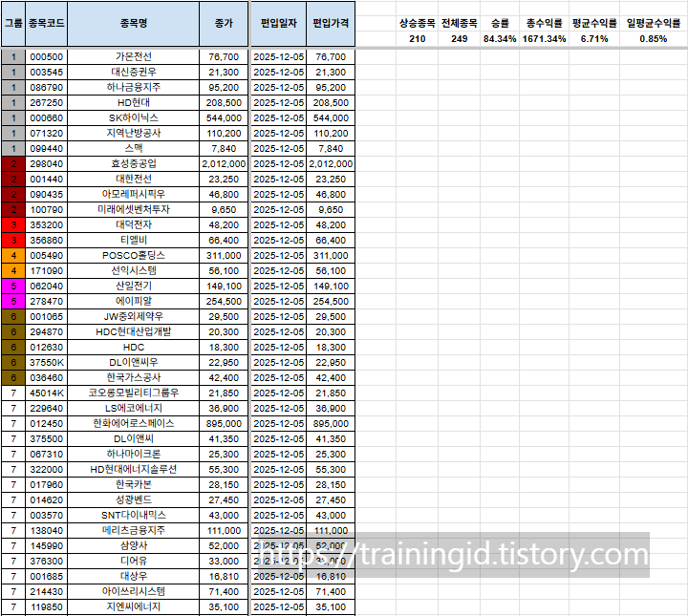
Task: Click stock name 코오롱모빌리티그룹우
Action: [134, 393]
